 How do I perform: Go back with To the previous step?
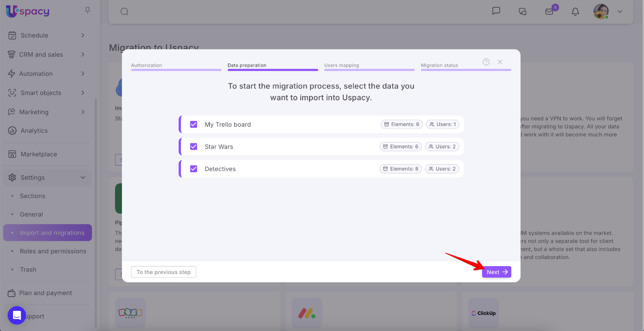click(x=163, y=272)
